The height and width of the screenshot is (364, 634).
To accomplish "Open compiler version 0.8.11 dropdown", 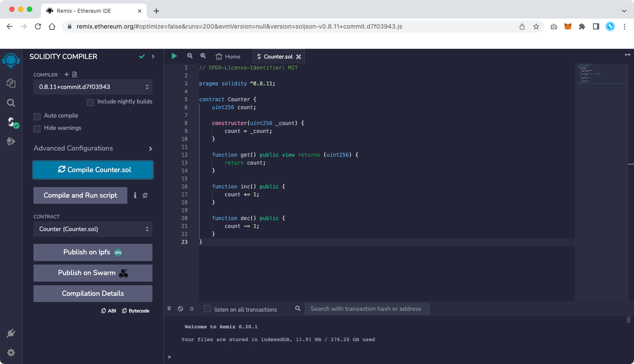I will click(x=93, y=87).
